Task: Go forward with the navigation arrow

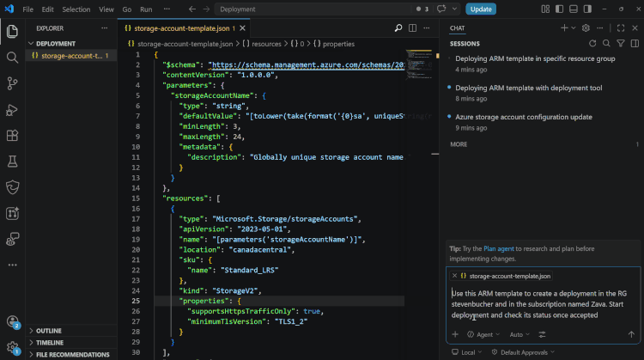Action: click(x=206, y=9)
